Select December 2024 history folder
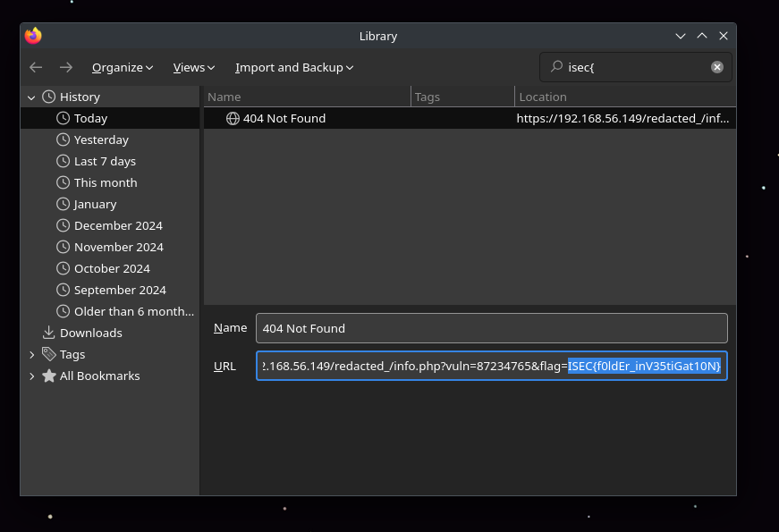This screenshot has width=779, height=532. [118, 225]
